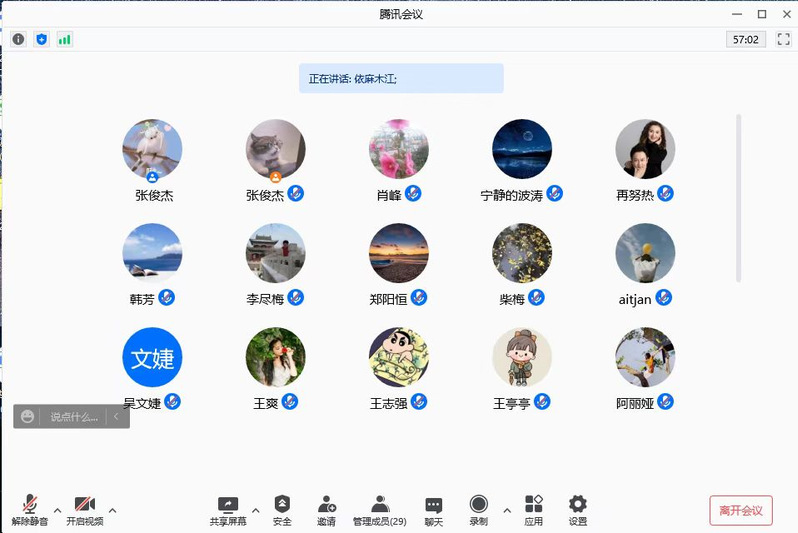Select 宁静的波涛's night sky avatar
Screen dimensions: 798x533
coord(522,149)
